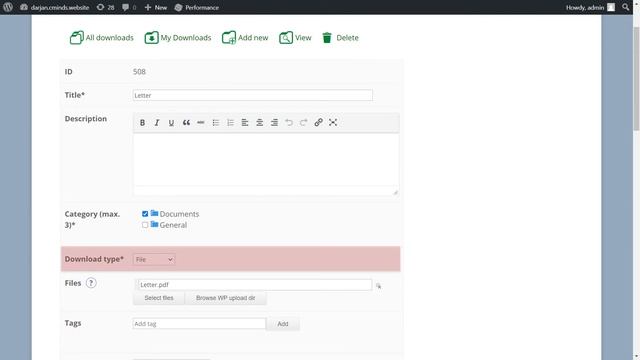View the download page

pos(295,38)
